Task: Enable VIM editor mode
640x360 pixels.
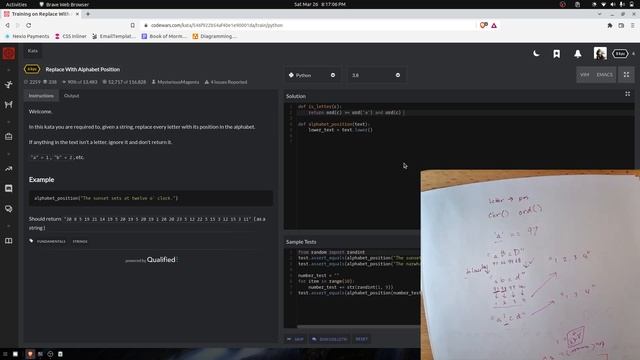Action: [584, 75]
